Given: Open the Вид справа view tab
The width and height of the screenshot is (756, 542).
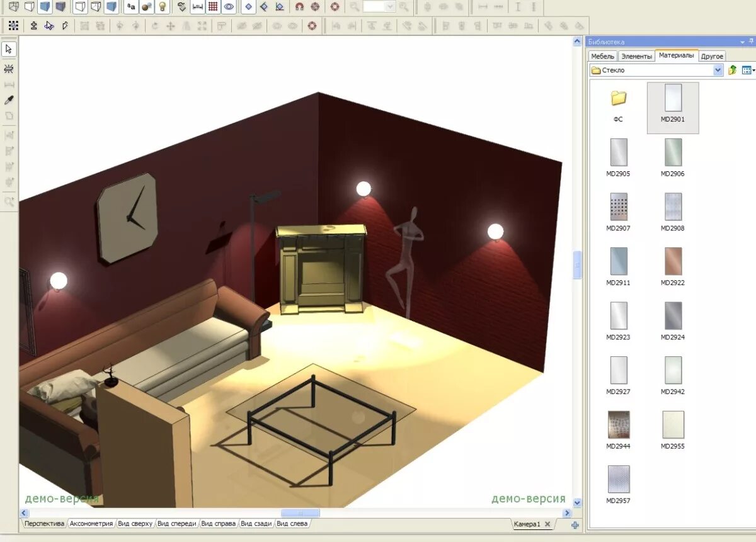Looking at the screenshot, I should 219,524.
